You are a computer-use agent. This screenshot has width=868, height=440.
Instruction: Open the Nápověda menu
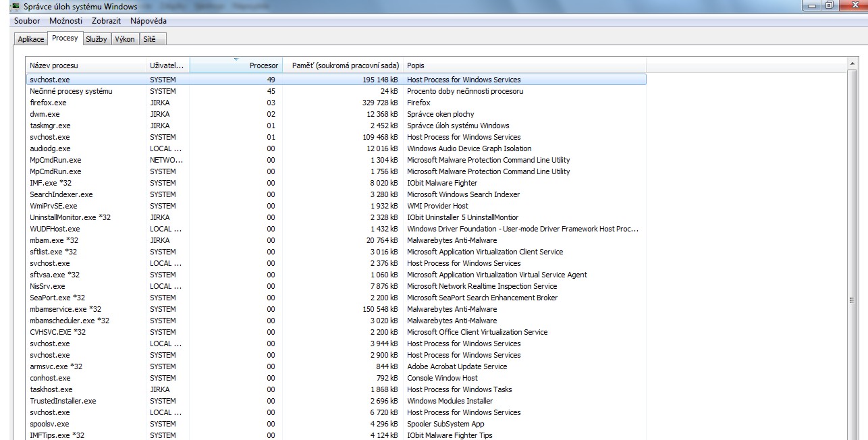pos(148,21)
